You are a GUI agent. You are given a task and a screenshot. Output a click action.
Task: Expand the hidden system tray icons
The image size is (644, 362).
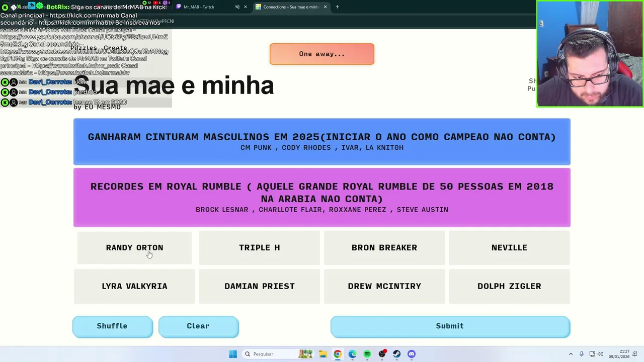point(571,354)
